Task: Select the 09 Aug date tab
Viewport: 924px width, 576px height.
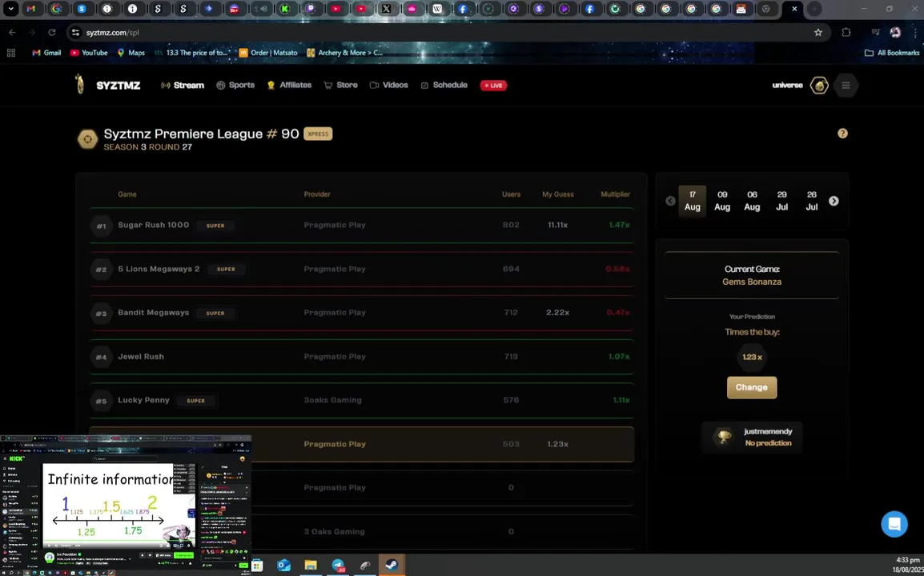Action: (x=722, y=201)
